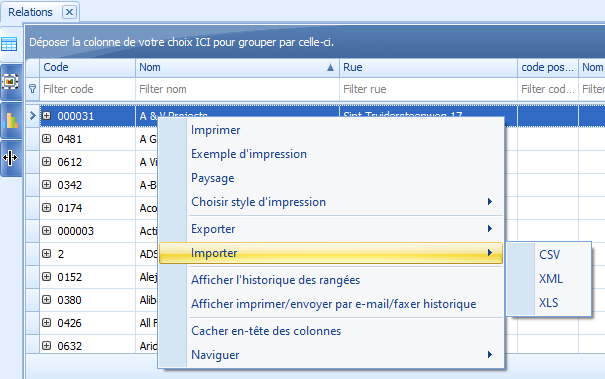The image size is (605, 379).
Task: Expand row with code 0612
Action: [x=47, y=161]
